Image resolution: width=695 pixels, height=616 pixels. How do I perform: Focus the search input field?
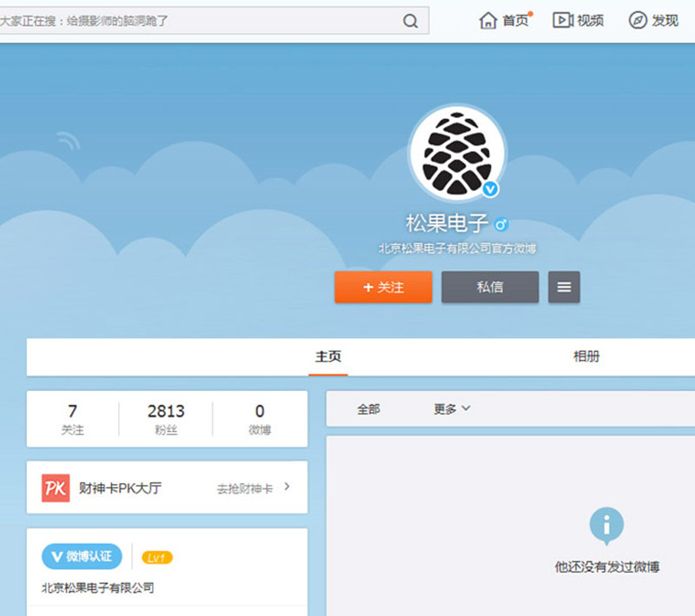point(200,21)
